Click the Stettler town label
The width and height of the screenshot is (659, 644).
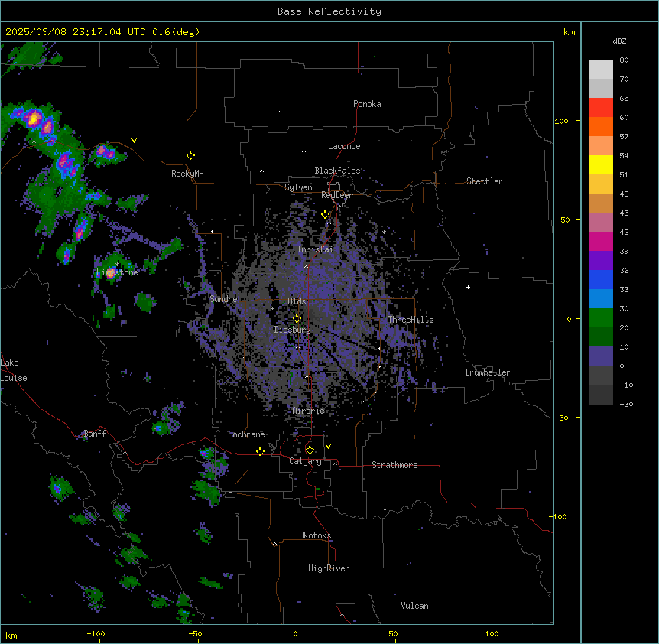(485, 181)
